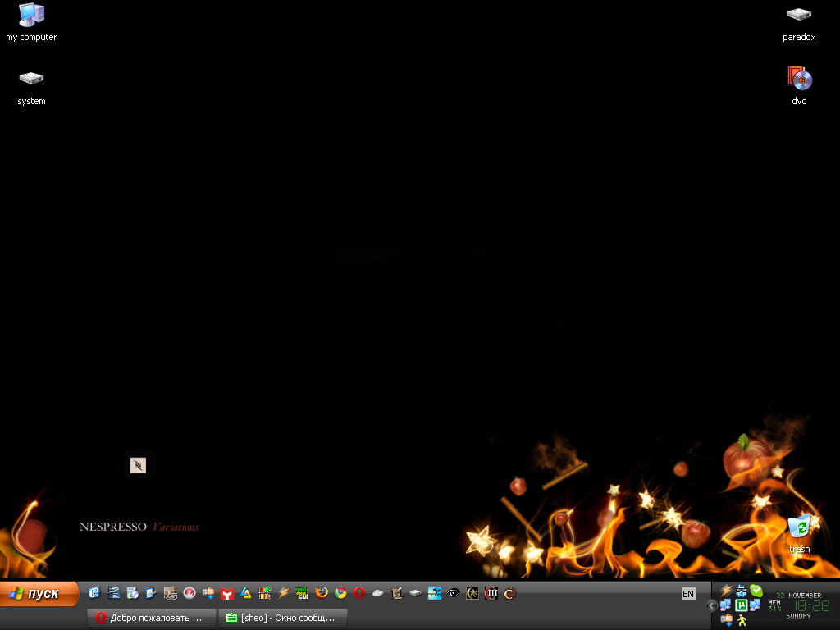Open the eye icon in quick launch
840x630 pixels.
click(454, 593)
